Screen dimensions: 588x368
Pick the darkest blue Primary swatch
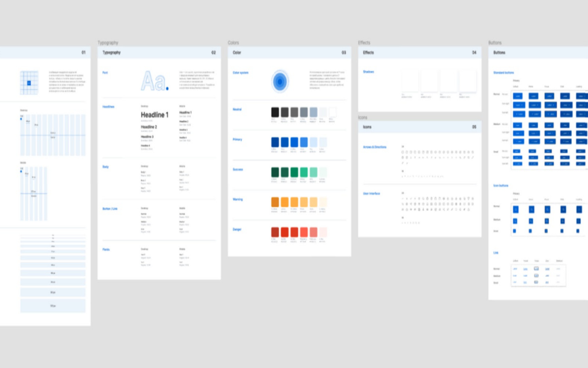(275, 142)
